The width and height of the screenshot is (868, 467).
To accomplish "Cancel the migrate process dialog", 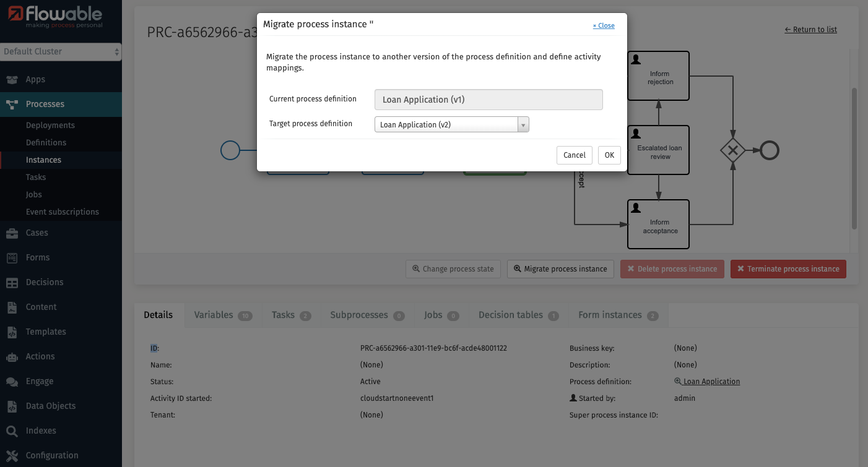I will 574,155.
